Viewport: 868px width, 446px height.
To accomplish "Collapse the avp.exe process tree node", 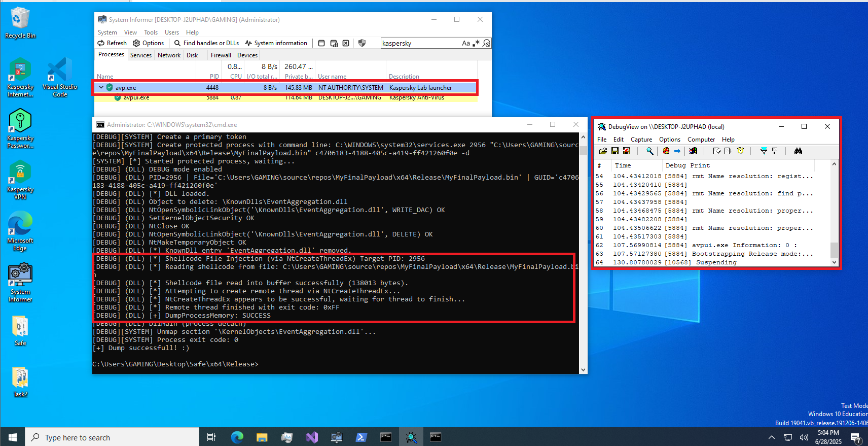I will tap(101, 87).
